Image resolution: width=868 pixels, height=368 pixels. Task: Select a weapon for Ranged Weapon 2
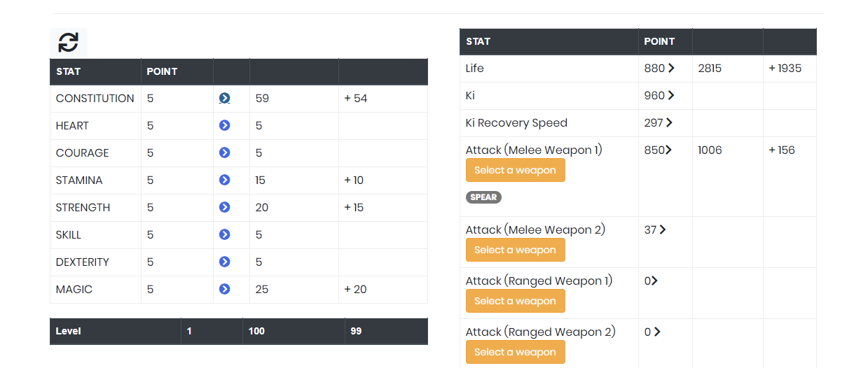(x=515, y=352)
